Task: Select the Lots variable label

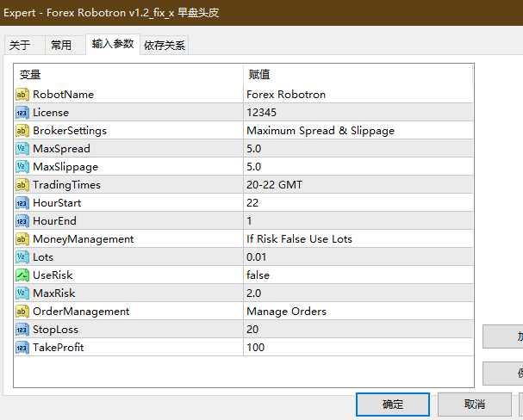Action: (x=43, y=257)
